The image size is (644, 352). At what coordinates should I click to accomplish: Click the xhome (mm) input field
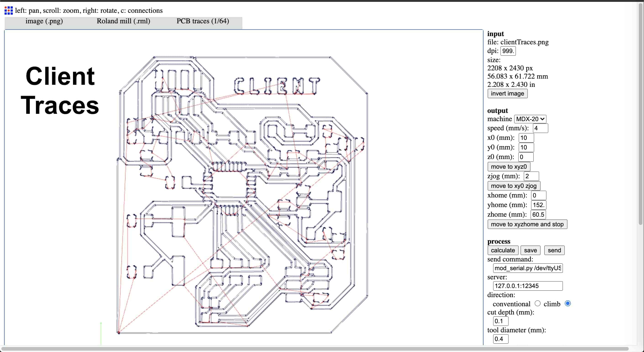click(x=539, y=195)
